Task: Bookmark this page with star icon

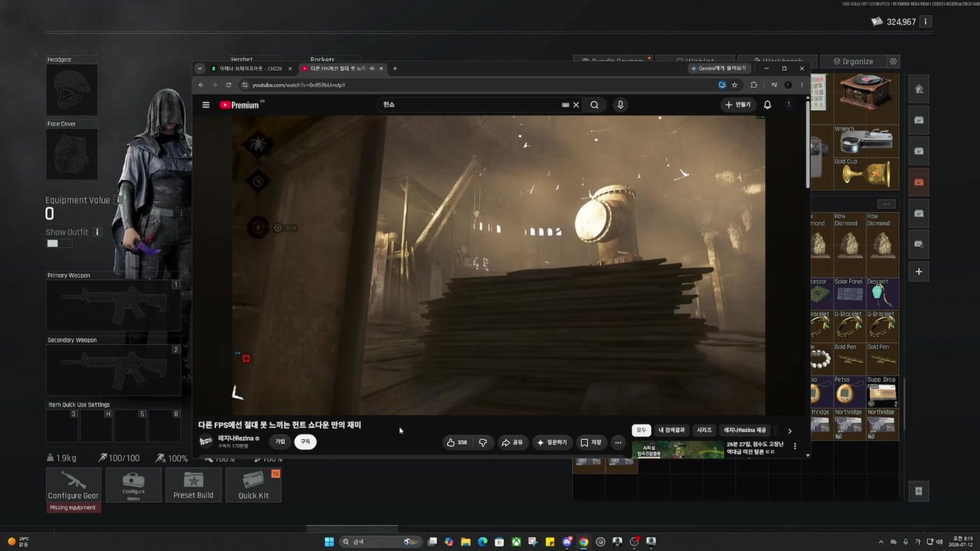Action: click(x=734, y=85)
